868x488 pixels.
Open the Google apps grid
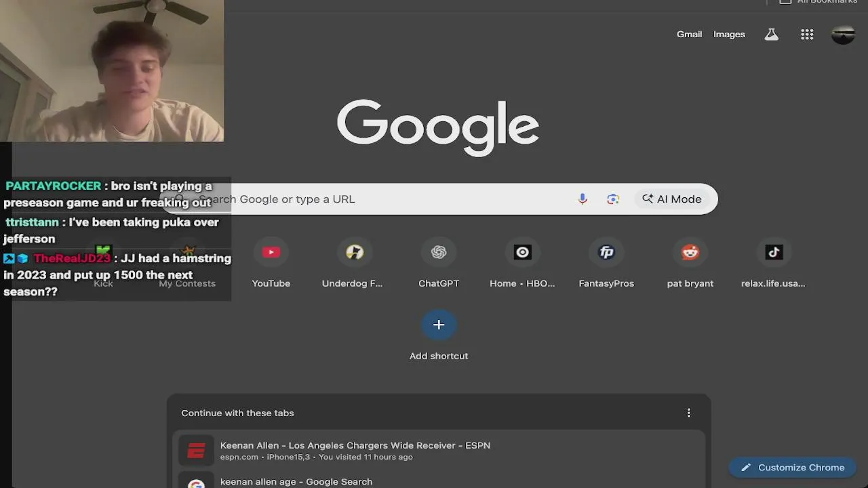coord(807,35)
